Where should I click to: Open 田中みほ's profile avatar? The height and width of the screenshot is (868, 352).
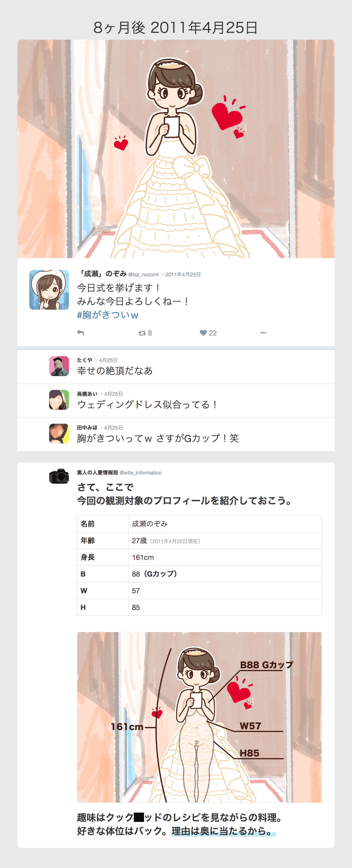(x=59, y=433)
